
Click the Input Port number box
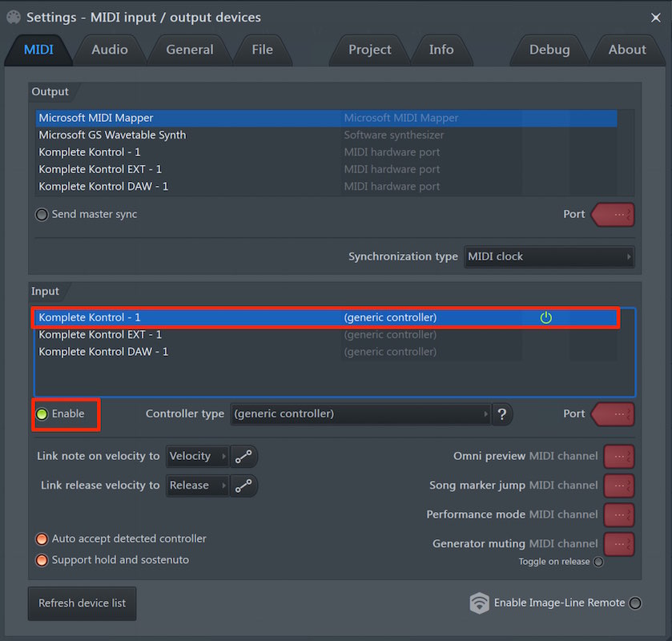tap(613, 414)
